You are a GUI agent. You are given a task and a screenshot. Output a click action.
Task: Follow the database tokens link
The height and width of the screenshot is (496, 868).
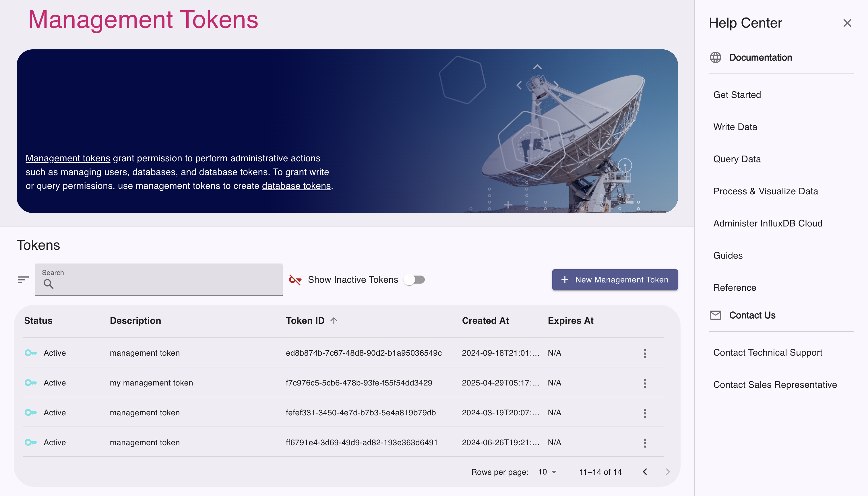point(296,186)
